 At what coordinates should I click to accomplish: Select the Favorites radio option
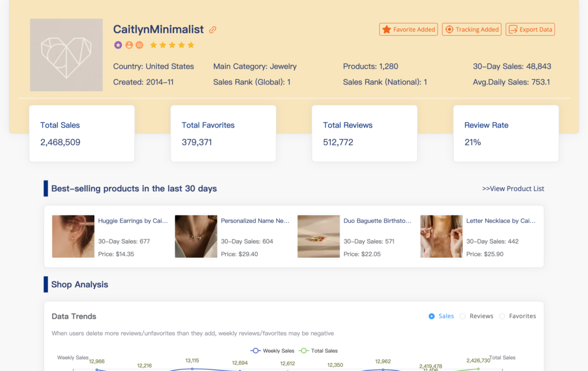coord(502,316)
